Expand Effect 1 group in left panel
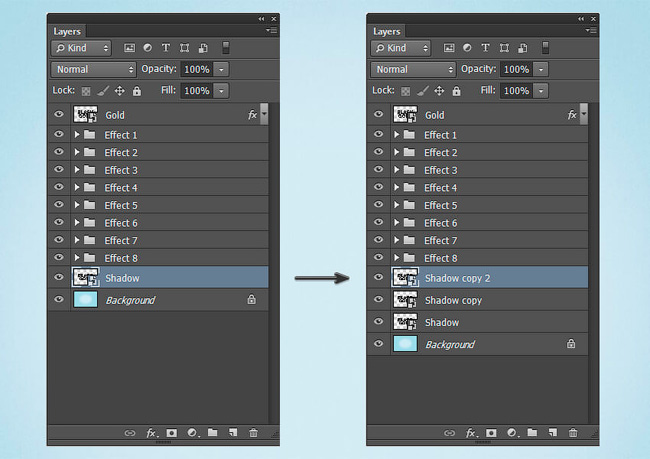Screen dimensions: 650x459 [x=77, y=134]
